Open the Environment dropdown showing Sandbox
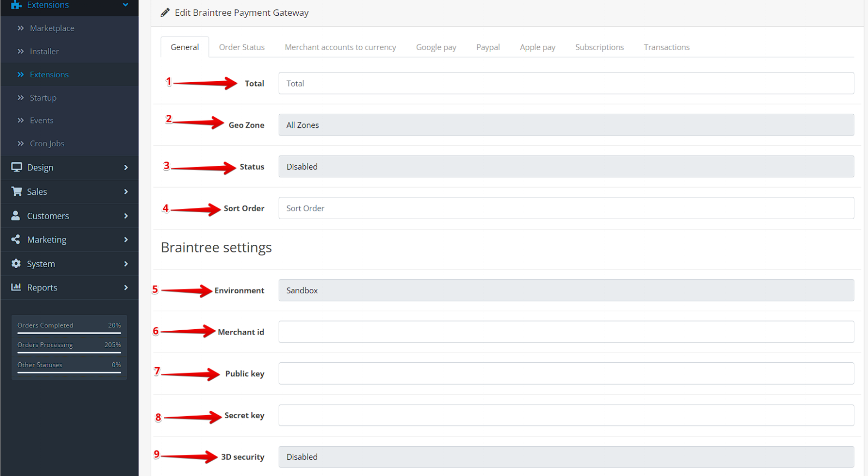 pyautogui.click(x=566, y=290)
